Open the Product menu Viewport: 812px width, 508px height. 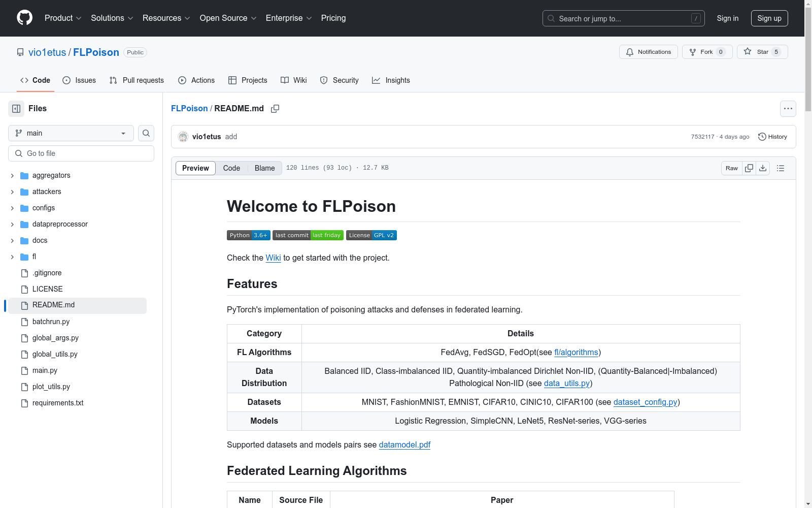click(63, 18)
